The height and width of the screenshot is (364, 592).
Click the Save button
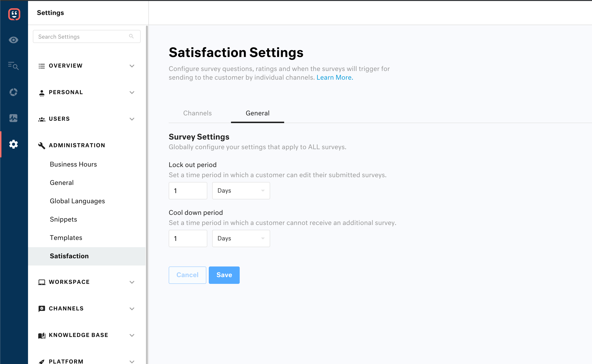pos(224,275)
